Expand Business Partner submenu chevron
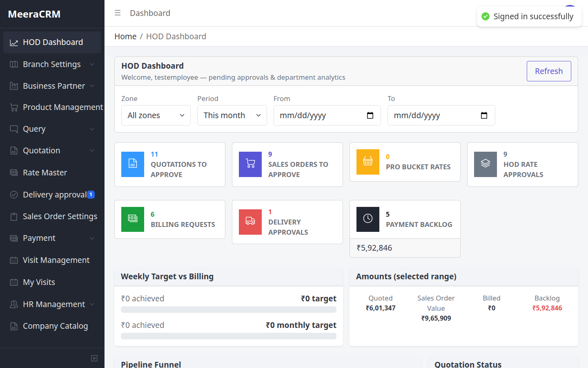This screenshot has height=368, width=588. [92, 86]
